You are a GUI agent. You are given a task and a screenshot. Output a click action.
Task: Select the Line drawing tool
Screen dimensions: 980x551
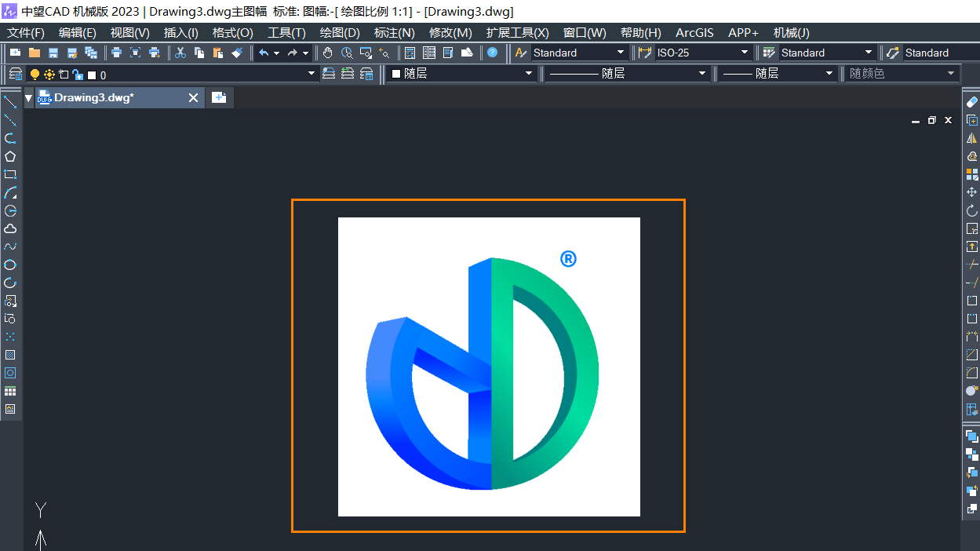10,102
